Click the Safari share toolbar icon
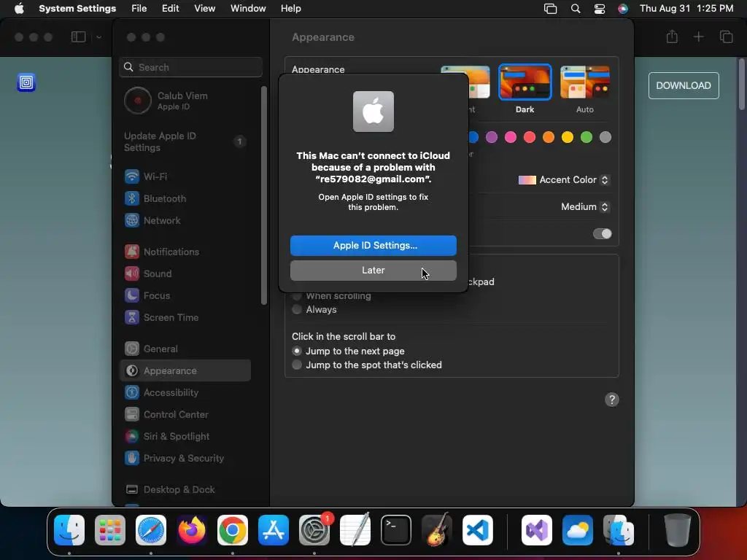 pyautogui.click(x=672, y=36)
